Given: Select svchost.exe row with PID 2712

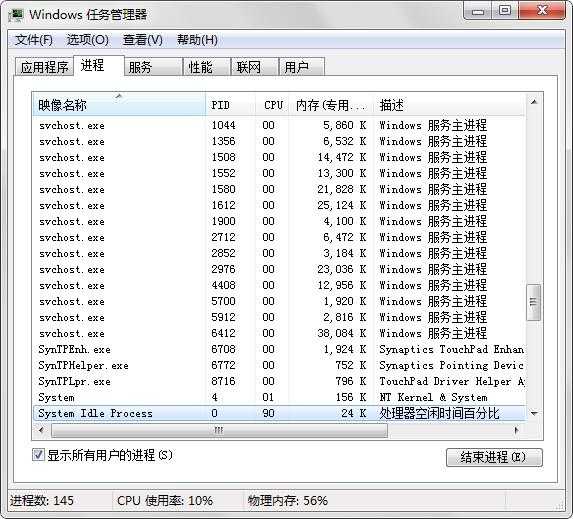Looking at the screenshot, I should (280, 238).
